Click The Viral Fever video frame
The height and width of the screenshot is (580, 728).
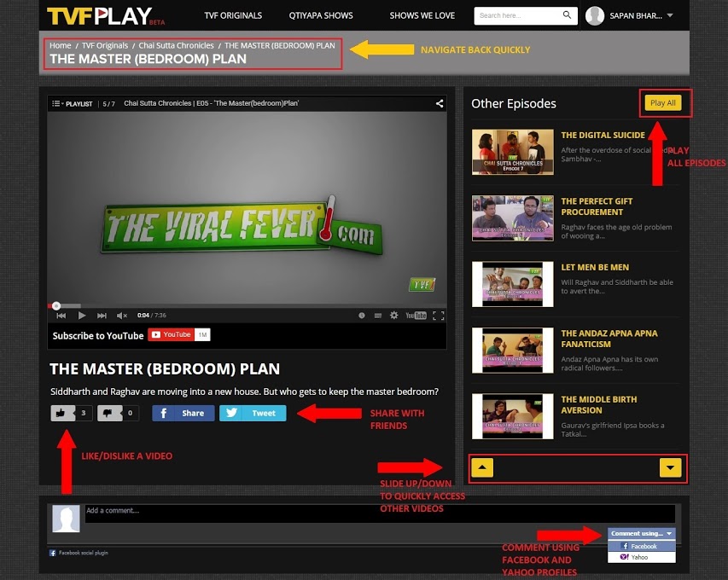[x=247, y=207]
